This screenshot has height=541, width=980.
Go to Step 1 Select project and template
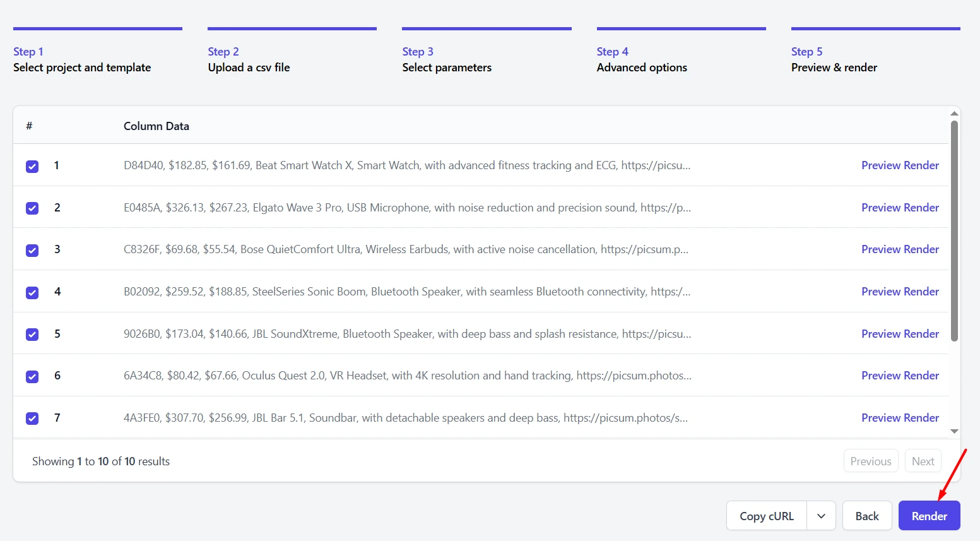98,52
